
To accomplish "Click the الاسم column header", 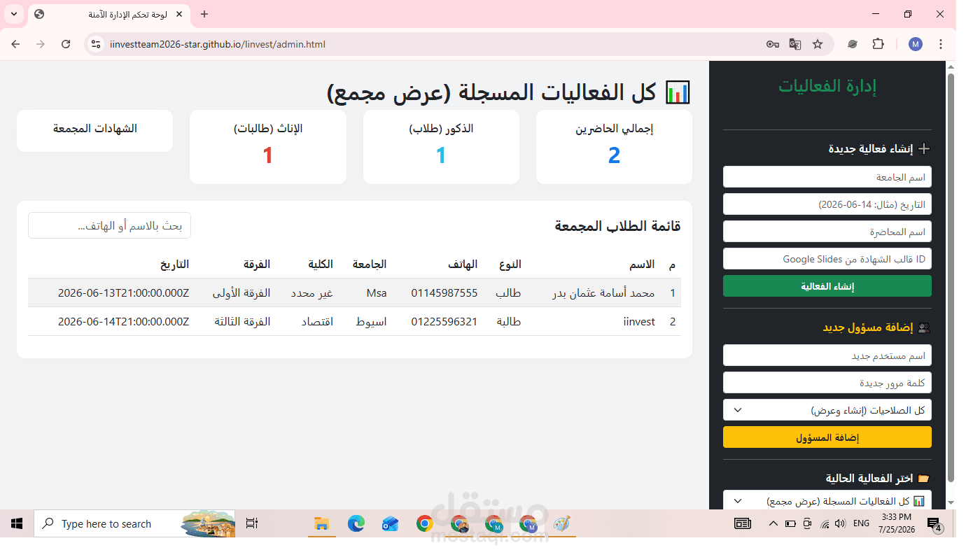I will pyautogui.click(x=641, y=264).
